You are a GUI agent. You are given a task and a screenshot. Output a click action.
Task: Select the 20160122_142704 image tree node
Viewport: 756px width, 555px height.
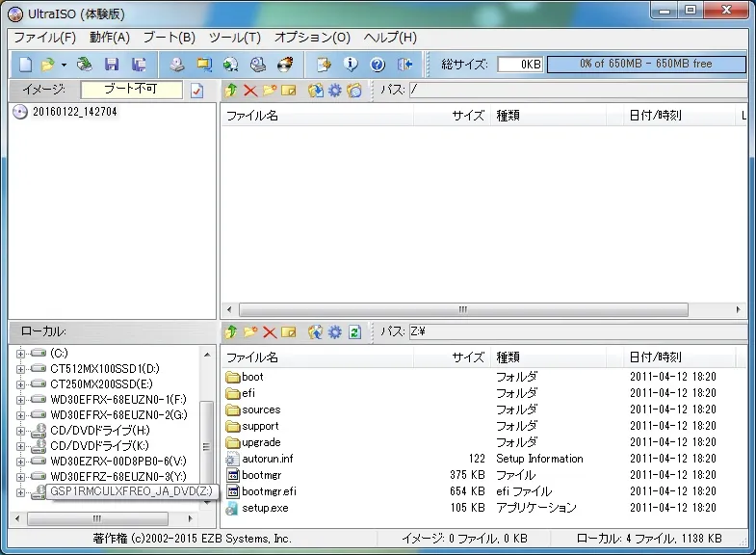click(x=75, y=112)
